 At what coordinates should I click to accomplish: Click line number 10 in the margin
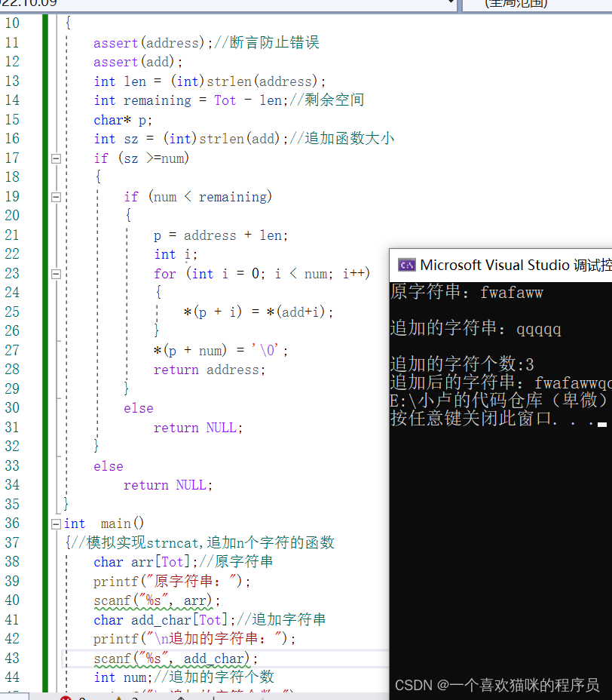(12, 23)
